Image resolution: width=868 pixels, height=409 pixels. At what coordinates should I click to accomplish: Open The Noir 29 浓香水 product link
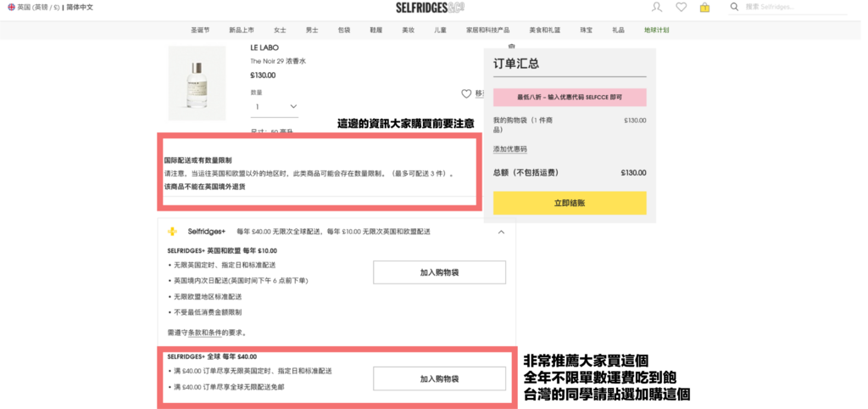277,61
